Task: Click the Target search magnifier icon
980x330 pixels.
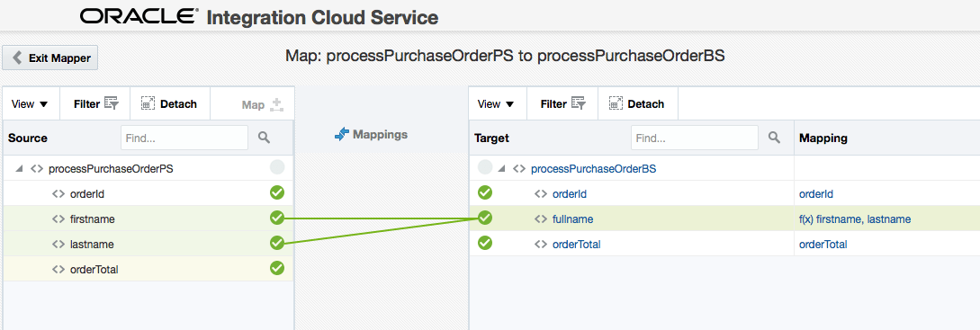Action: click(775, 138)
